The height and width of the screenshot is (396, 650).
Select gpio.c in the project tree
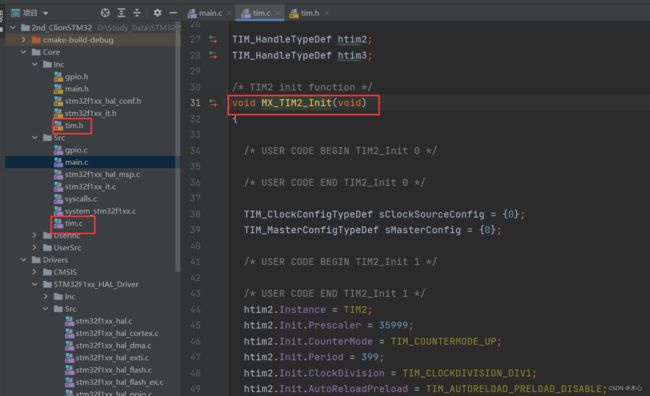(70, 150)
